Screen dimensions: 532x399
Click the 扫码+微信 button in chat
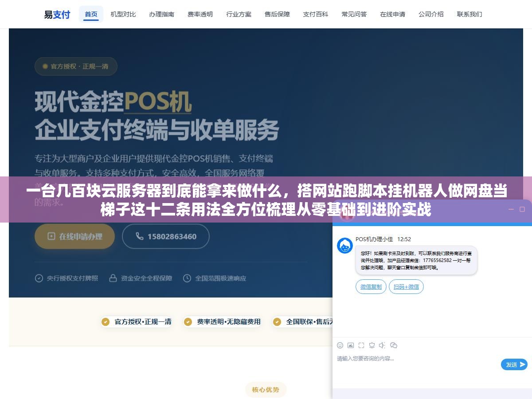point(406,287)
